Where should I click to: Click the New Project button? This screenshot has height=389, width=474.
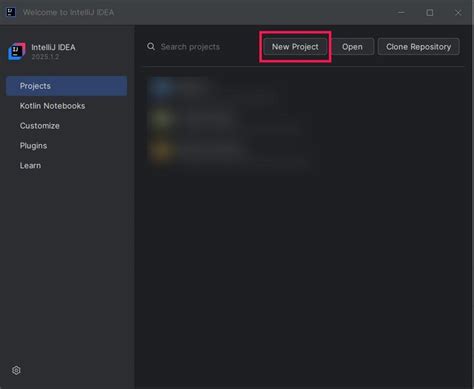(x=295, y=47)
